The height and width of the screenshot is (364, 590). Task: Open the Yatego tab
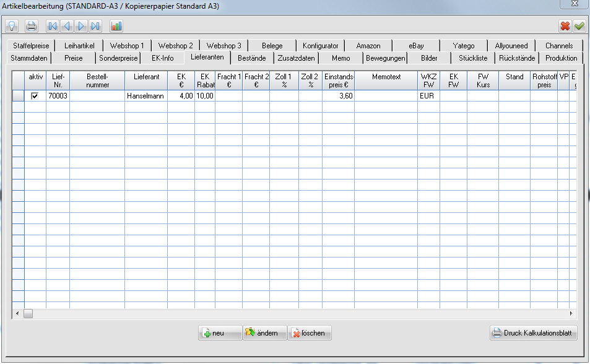464,46
